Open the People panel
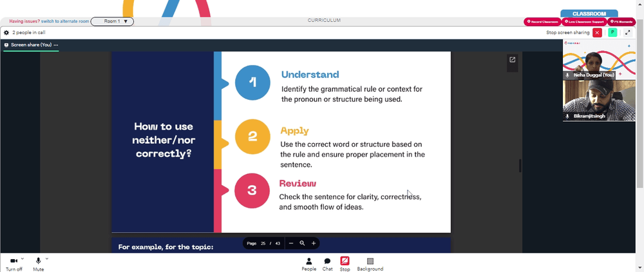Screen dimensions: 644x272 point(309,264)
